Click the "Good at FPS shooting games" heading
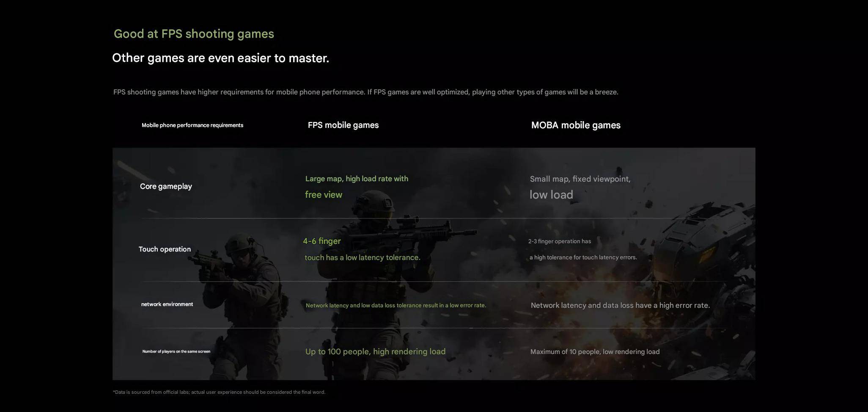Viewport: 868px width, 412px height. [194, 34]
